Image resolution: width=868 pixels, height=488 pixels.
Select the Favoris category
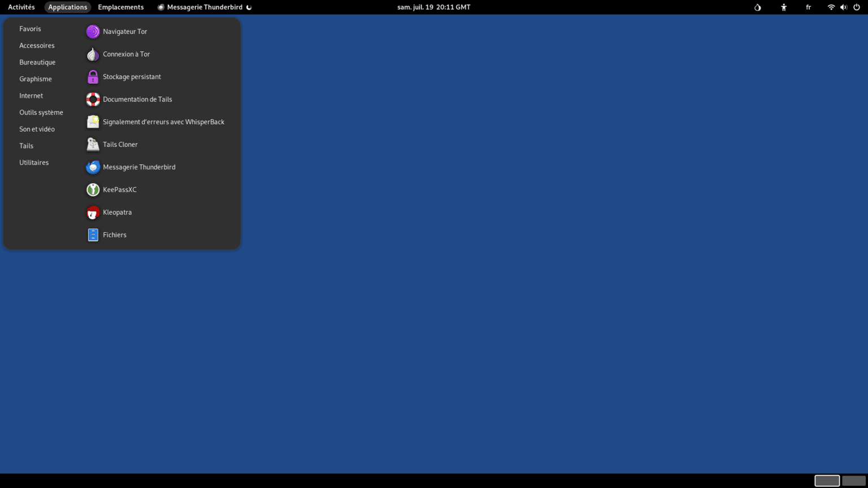click(30, 29)
